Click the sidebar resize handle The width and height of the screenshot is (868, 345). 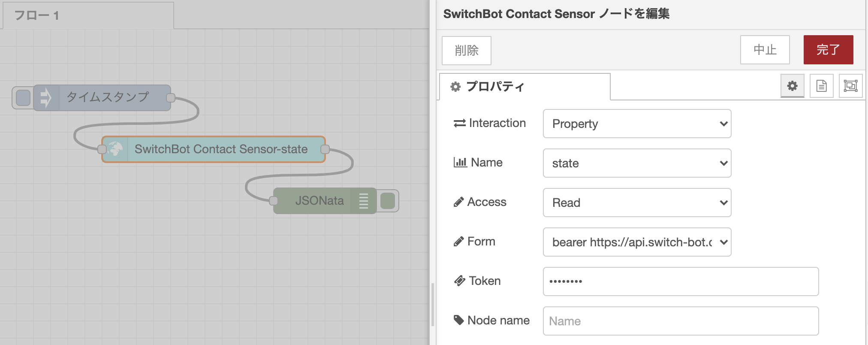[432, 305]
